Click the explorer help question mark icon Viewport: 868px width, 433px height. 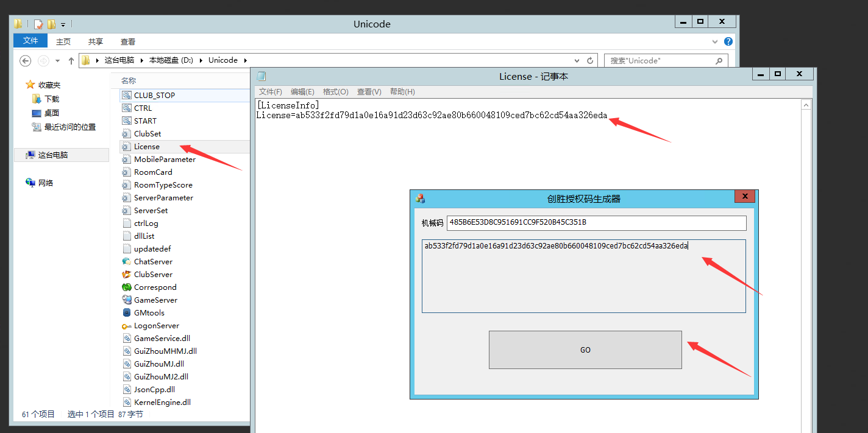[x=728, y=41]
